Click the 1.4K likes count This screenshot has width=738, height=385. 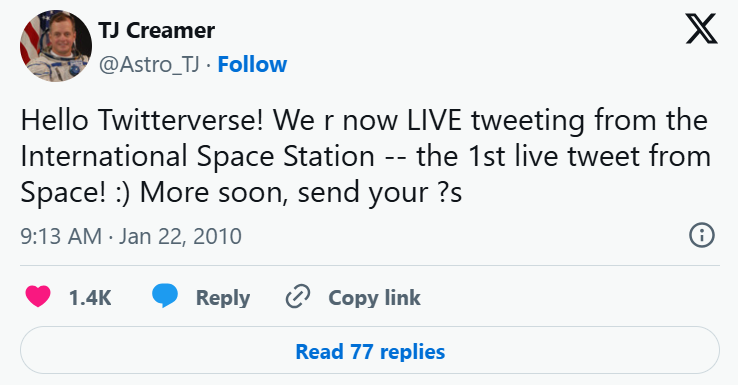[90, 297]
